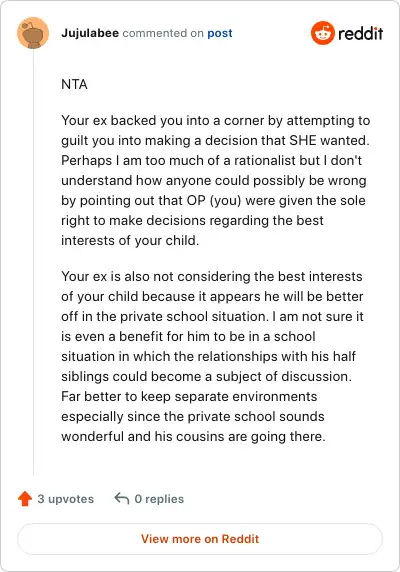The width and height of the screenshot is (400, 572).
Task: Open "View more on Reddit" button
Action: [x=200, y=539]
